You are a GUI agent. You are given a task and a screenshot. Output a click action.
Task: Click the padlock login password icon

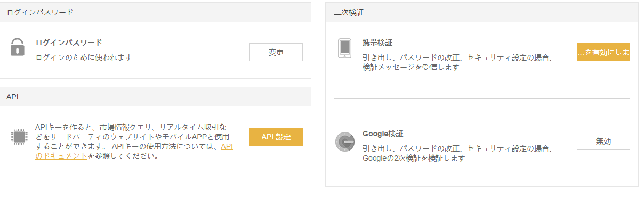pyautogui.click(x=18, y=47)
